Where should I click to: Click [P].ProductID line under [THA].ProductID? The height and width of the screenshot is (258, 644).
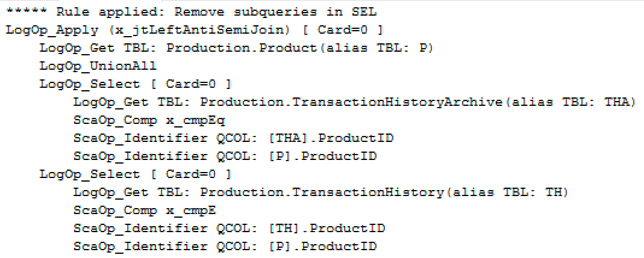225,156
